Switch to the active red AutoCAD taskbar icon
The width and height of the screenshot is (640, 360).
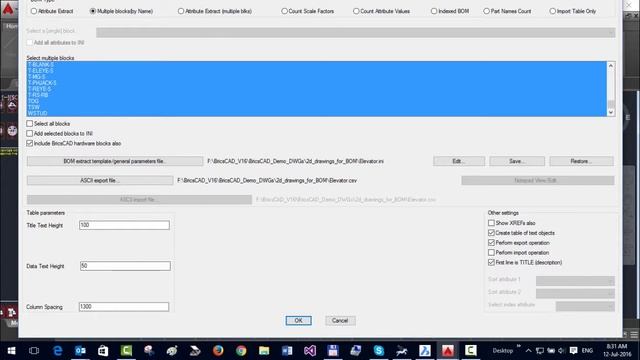click(x=448, y=351)
